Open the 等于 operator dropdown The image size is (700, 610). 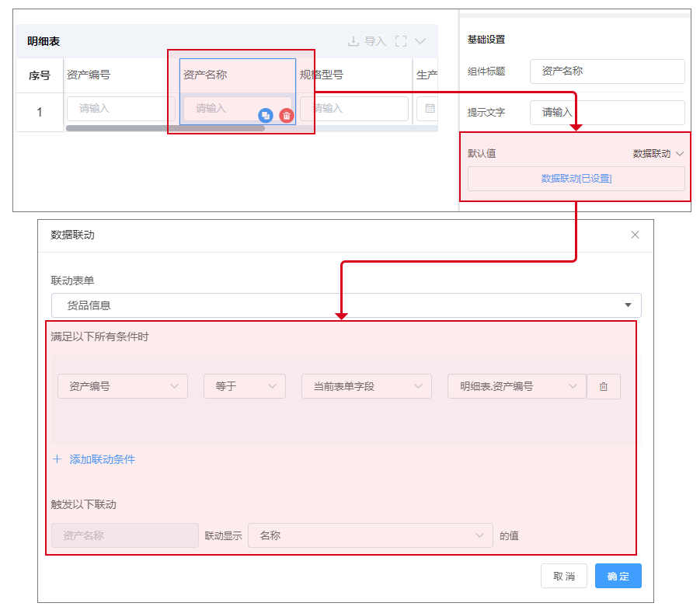coord(244,386)
